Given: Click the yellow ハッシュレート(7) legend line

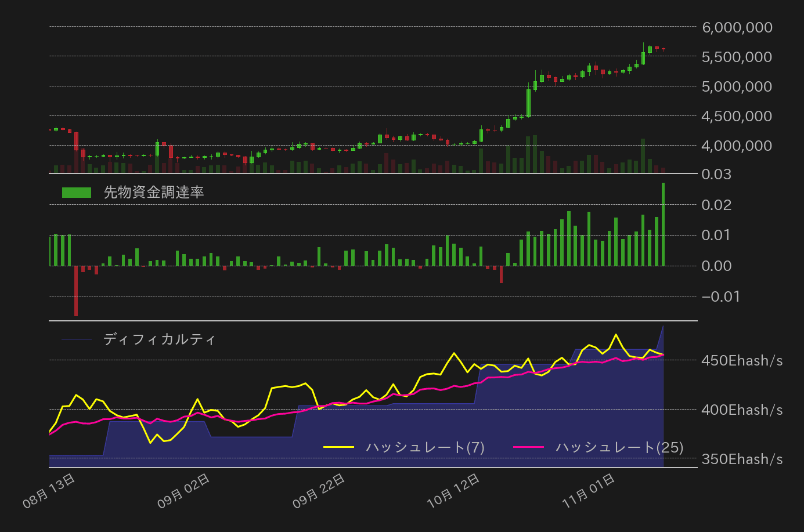Looking at the screenshot, I should click(338, 447).
